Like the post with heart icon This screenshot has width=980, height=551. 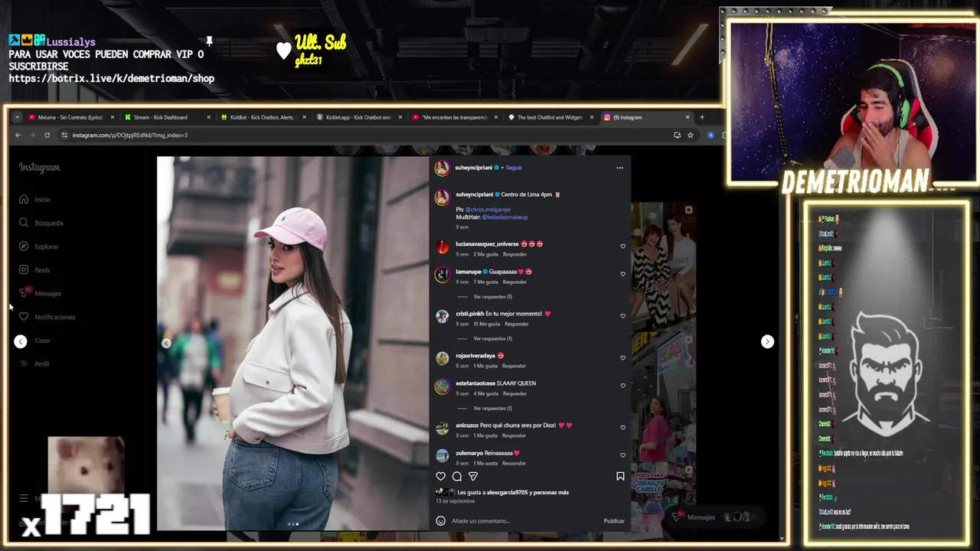coord(440,476)
